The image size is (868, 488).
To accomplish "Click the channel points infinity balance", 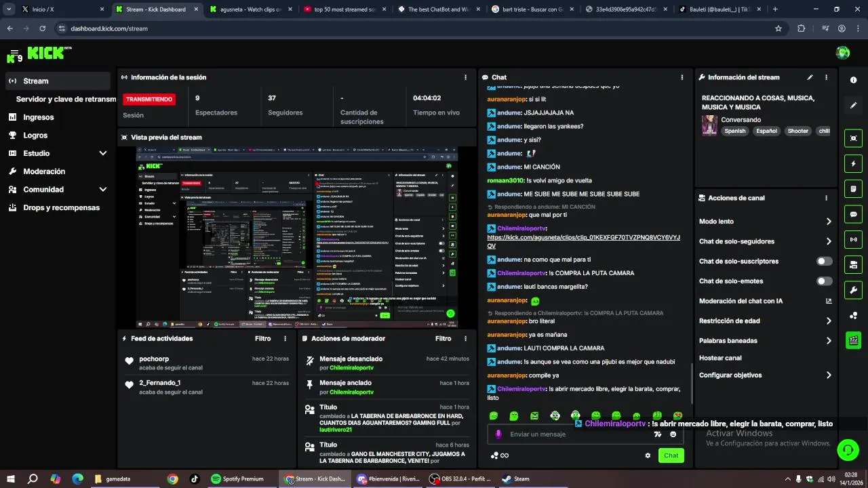I will tap(500, 455).
